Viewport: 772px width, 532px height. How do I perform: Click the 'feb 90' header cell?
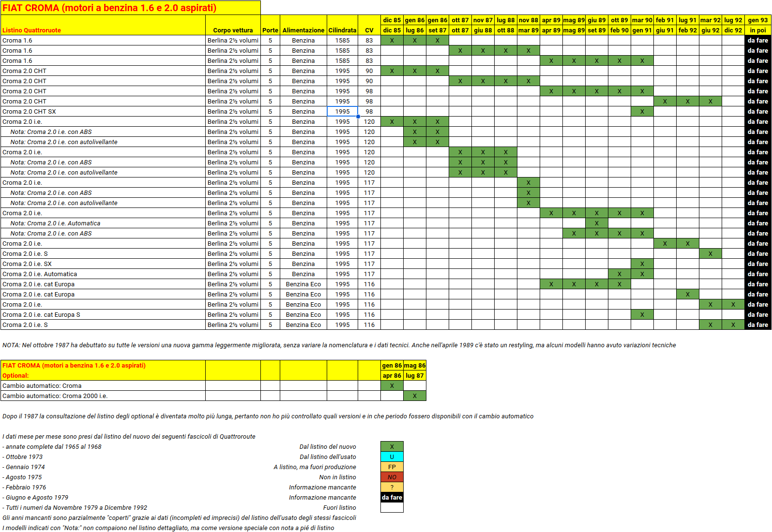pyautogui.click(x=620, y=30)
